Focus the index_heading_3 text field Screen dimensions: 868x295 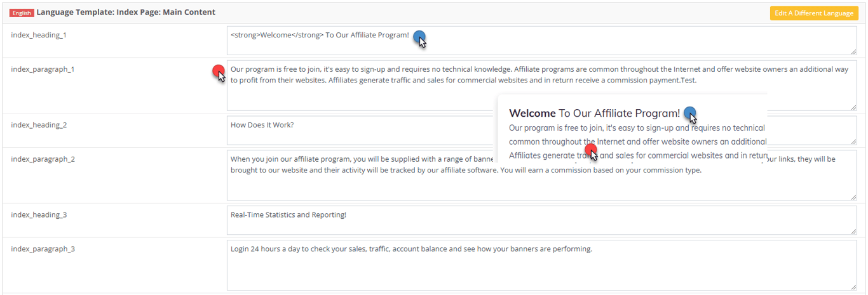coord(541,220)
